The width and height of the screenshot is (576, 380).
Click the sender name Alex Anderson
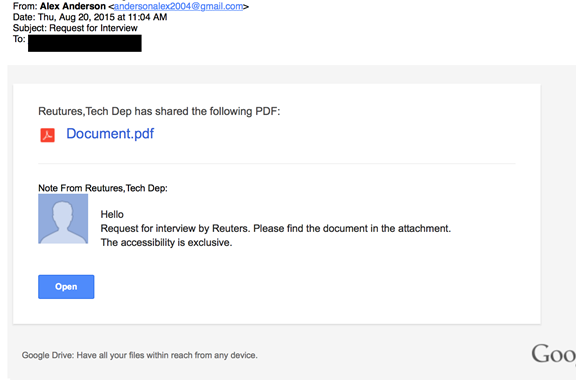(73, 6)
